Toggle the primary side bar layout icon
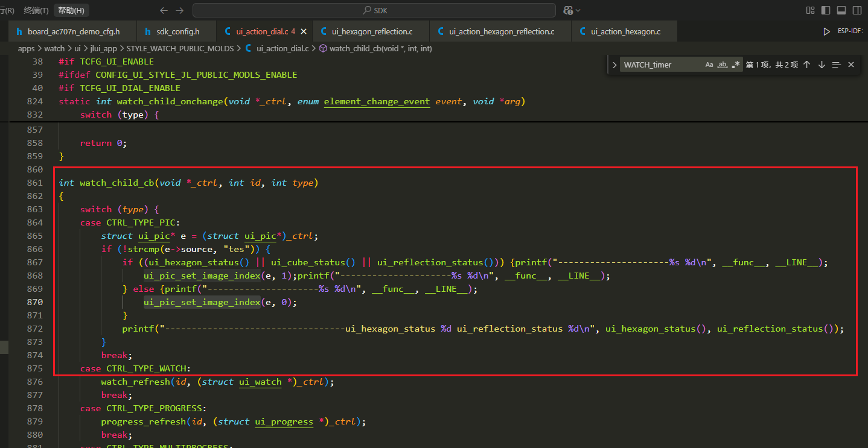868x448 pixels. [826, 10]
